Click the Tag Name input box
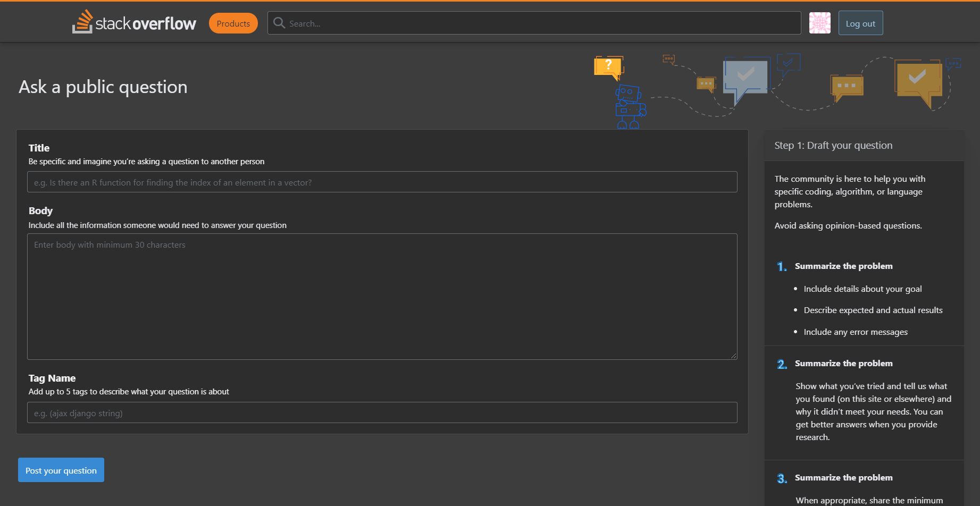 click(382, 412)
